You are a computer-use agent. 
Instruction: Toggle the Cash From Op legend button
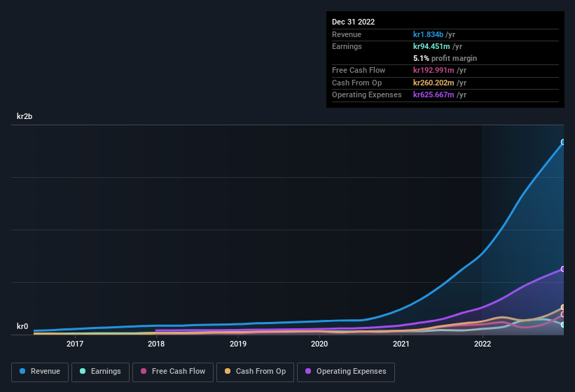tap(255, 372)
